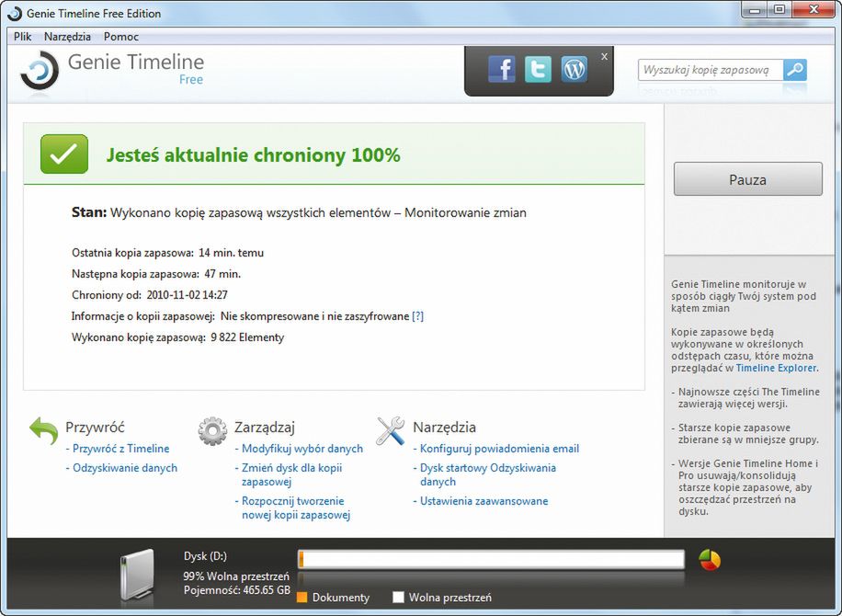Open Modyfikuj wybór danych link

tap(302, 449)
